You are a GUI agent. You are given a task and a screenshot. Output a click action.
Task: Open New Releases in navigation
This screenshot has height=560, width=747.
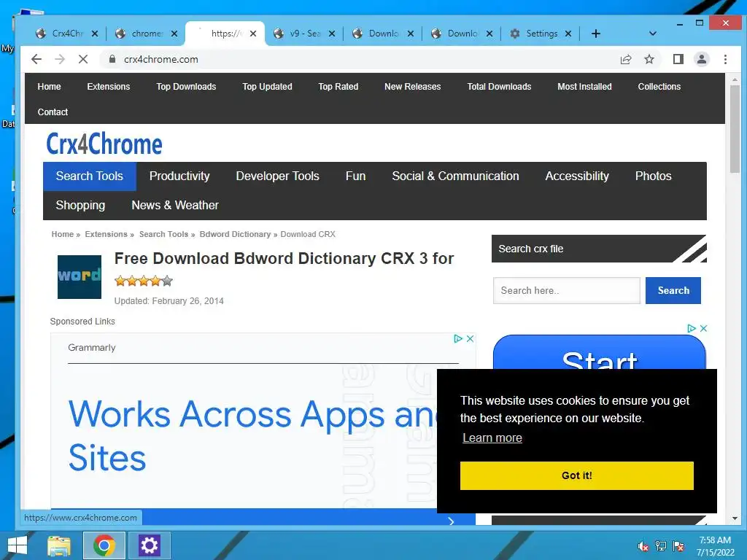[x=413, y=87]
